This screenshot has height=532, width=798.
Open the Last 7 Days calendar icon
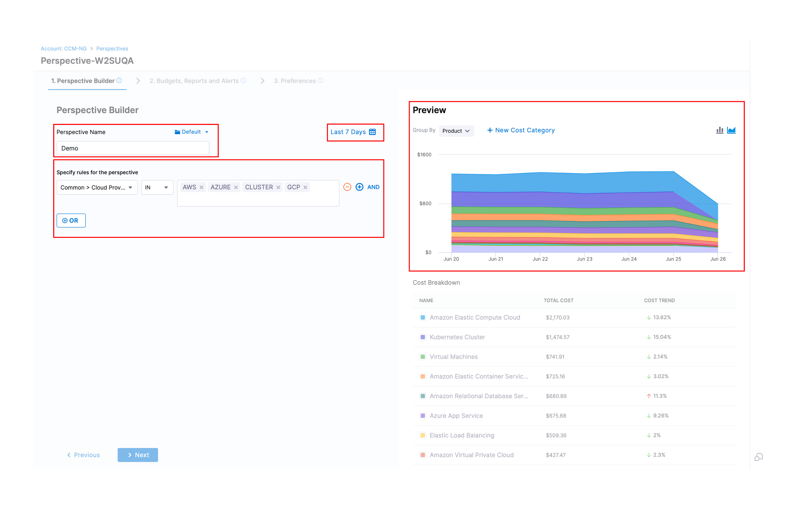click(372, 132)
